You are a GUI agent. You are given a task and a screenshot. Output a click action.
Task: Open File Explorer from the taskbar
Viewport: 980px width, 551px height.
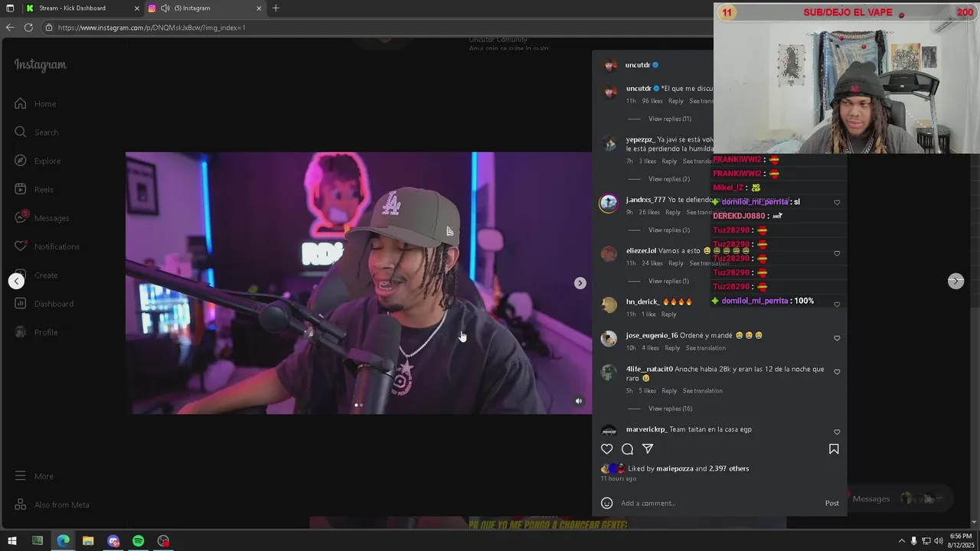pos(88,541)
